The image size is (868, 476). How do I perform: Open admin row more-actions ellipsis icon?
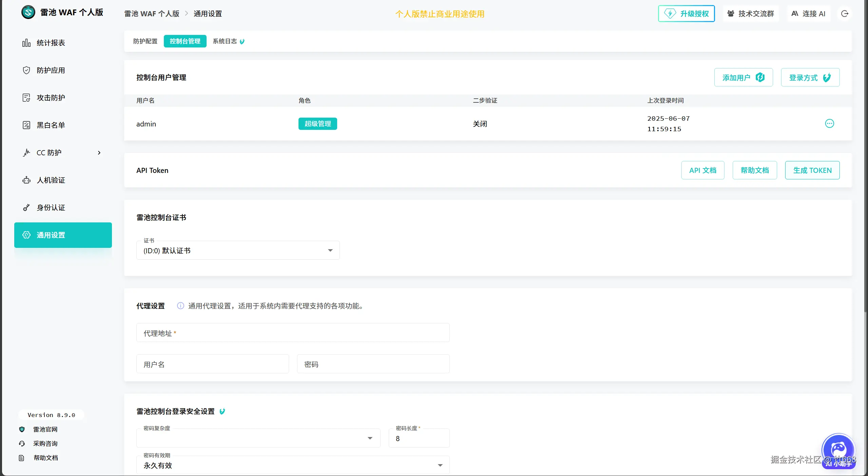click(829, 123)
